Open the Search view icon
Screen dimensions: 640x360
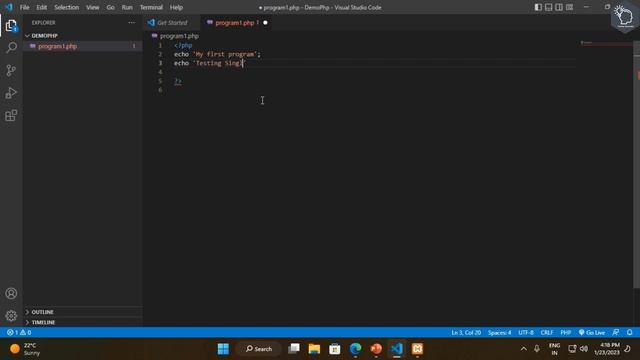pos(11,48)
